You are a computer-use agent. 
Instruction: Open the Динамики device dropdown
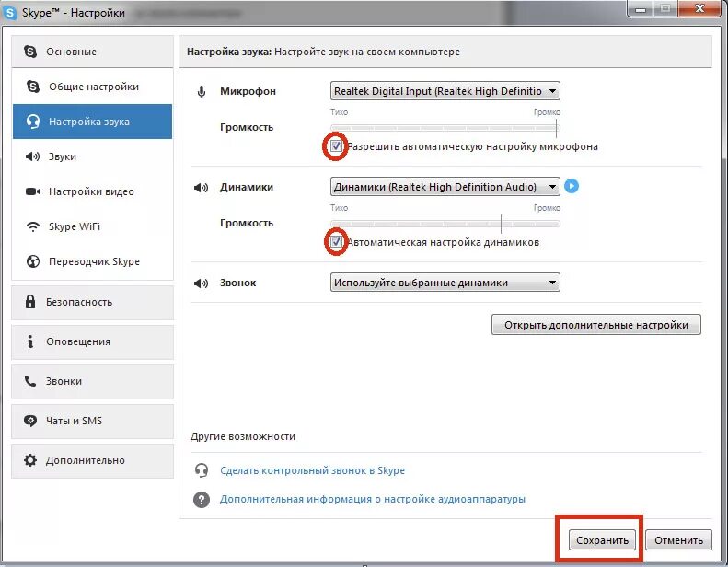click(445, 187)
